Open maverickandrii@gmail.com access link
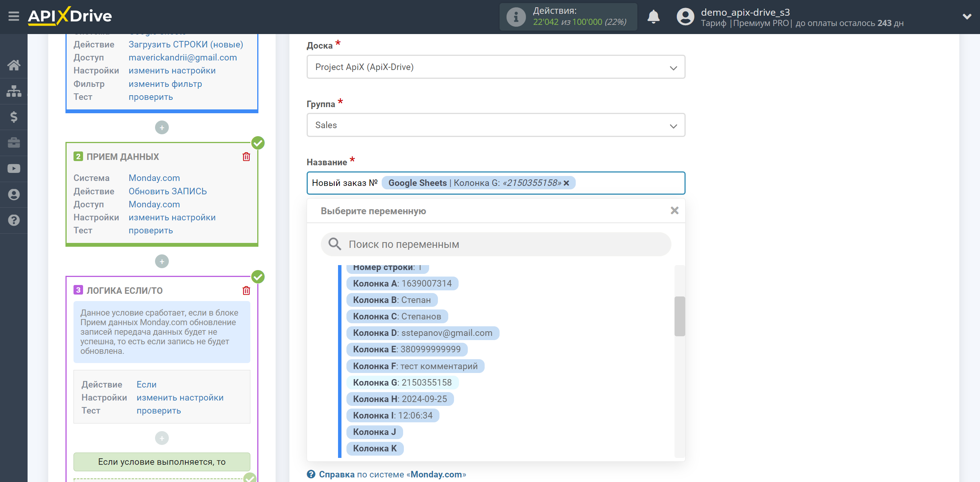This screenshot has width=980, height=482. [183, 57]
